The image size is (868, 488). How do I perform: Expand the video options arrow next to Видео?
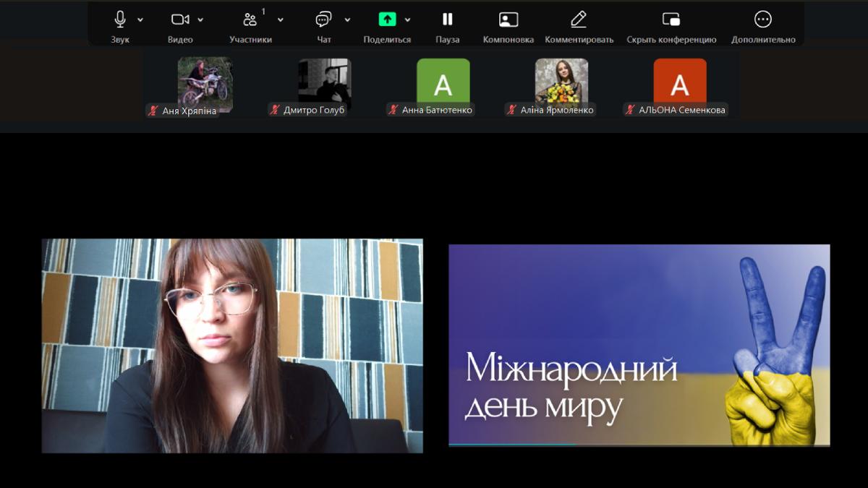(x=200, y=20)
